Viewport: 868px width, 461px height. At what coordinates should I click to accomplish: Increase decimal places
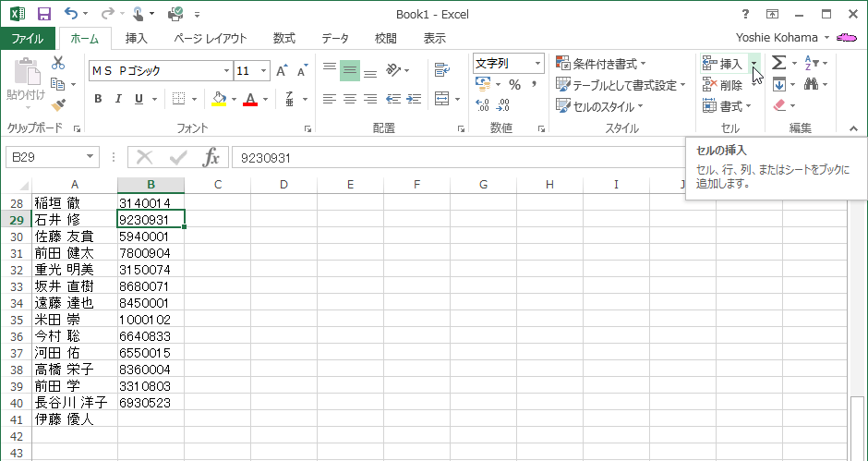(x=482, y=104)
